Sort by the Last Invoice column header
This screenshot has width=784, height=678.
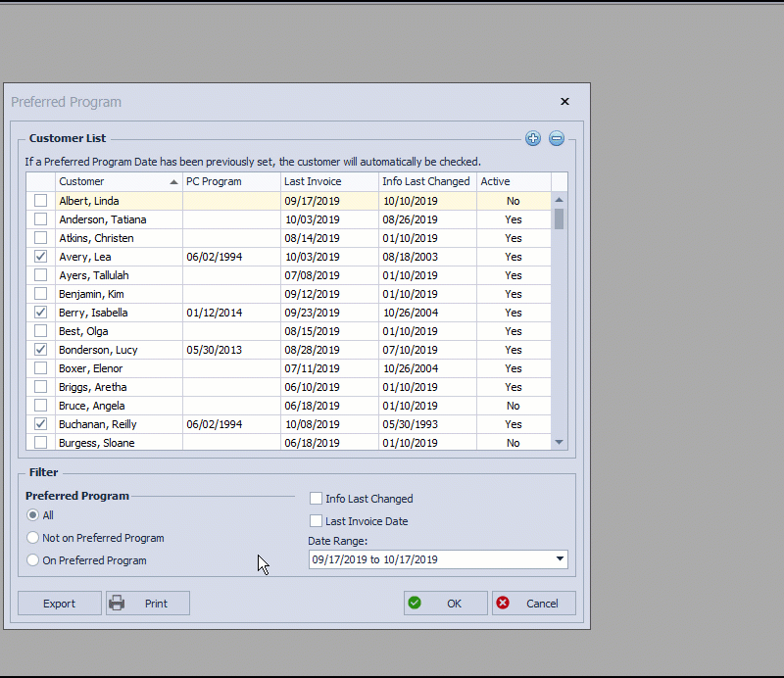click(329, 181)
